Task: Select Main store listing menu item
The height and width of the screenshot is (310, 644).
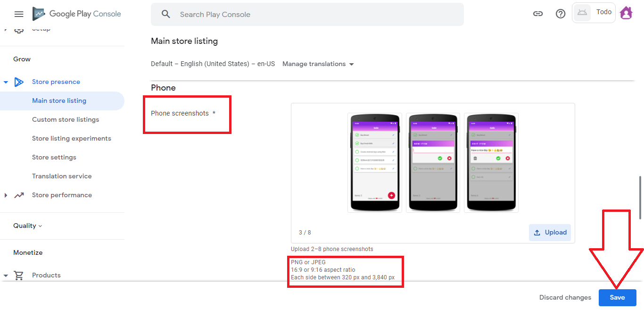Action: click(x=59, y=101)
